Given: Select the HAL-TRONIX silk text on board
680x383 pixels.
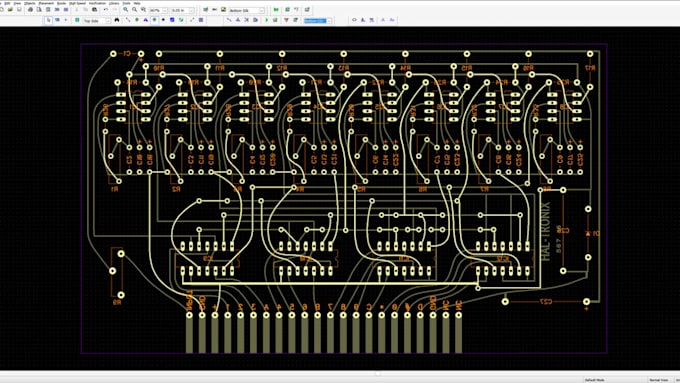Looking at the screenshot, I should tap(546, 232).
